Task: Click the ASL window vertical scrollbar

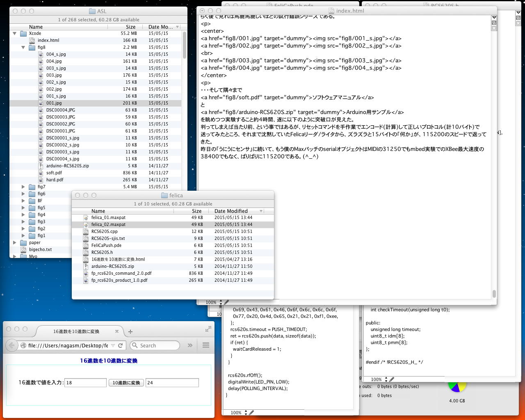Action: (185, 45)
